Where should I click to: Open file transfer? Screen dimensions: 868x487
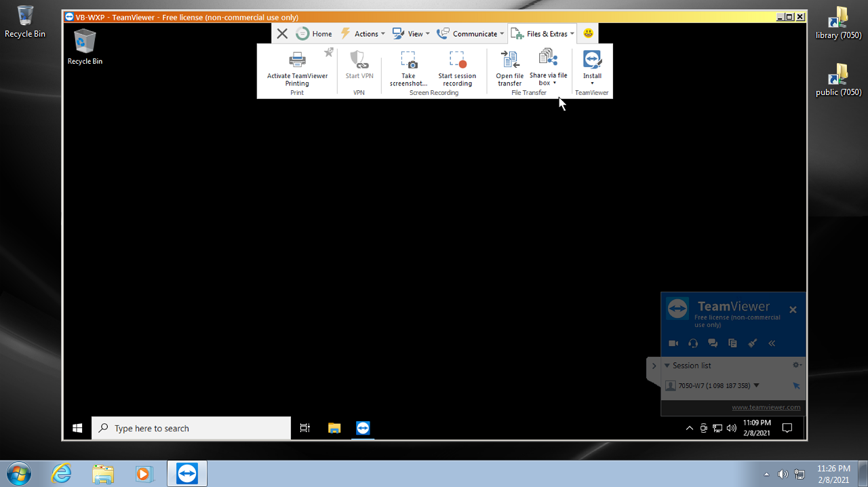pyautogui.click(x=509, y=68)
